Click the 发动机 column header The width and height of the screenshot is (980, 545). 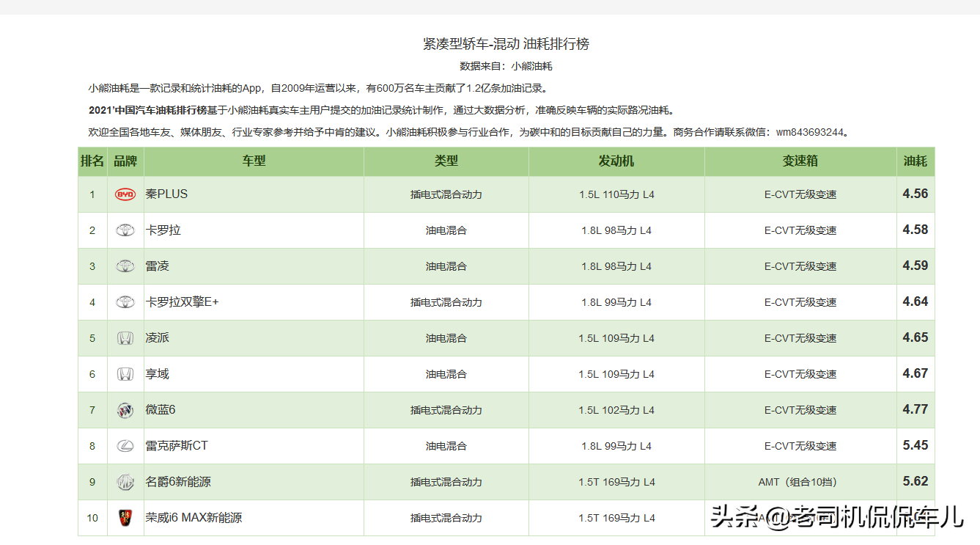616,161
